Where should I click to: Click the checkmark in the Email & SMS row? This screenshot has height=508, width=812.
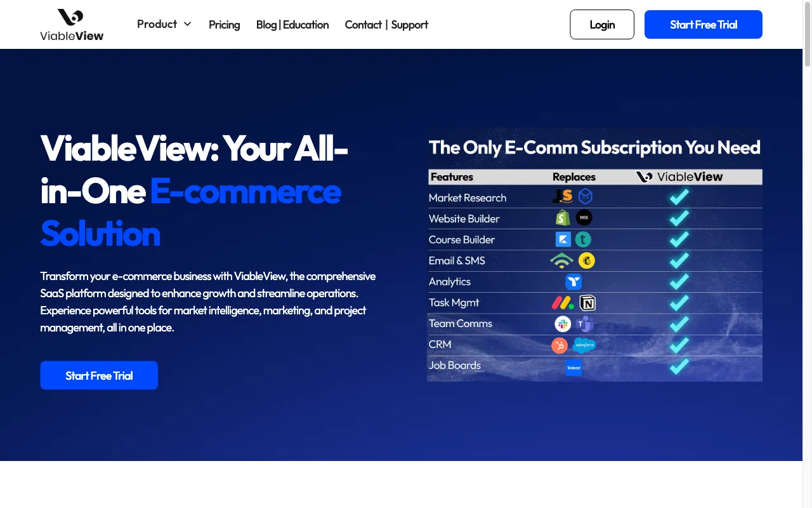pos(679,260)
